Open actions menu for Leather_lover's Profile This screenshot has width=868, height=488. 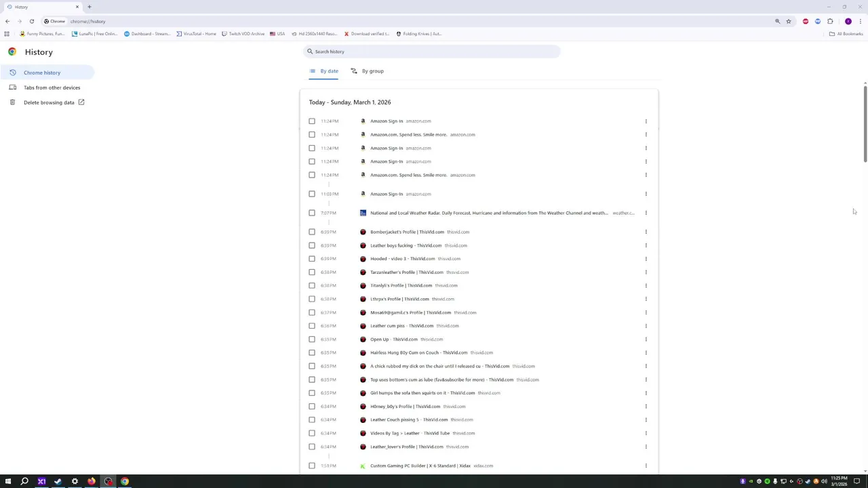[x=646, y=447]
